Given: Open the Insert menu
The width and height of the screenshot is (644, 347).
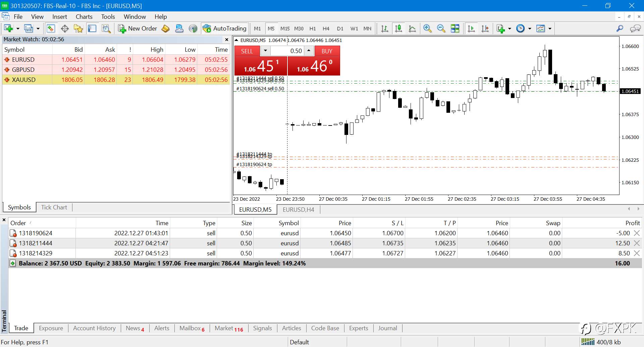Looking at the screenshot, I should [59, 17].
